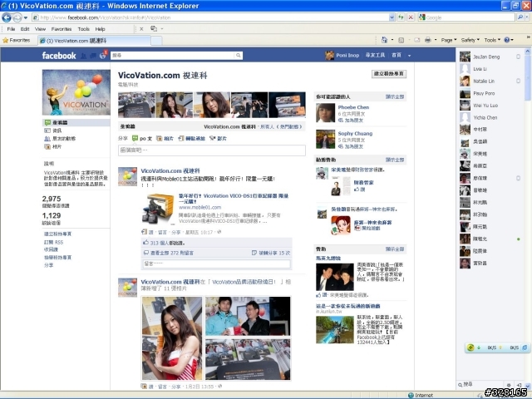This screenshot has height=399, width=532.
Task: Open the Favorites menu in menu bar
Action: pyautogui.click(x=61, y=29)
